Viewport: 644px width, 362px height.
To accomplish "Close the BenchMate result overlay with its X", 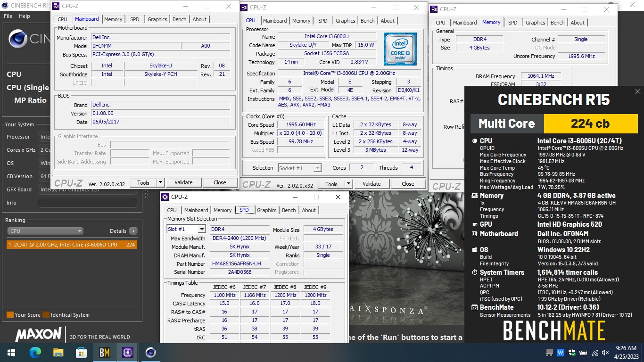I will tap(637, 91).
